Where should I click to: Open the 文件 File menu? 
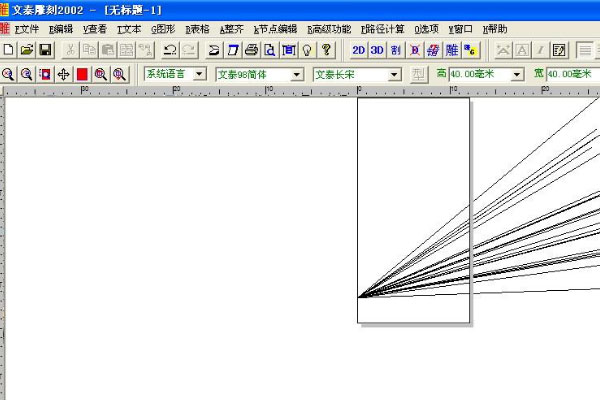[x=27, y=29]
